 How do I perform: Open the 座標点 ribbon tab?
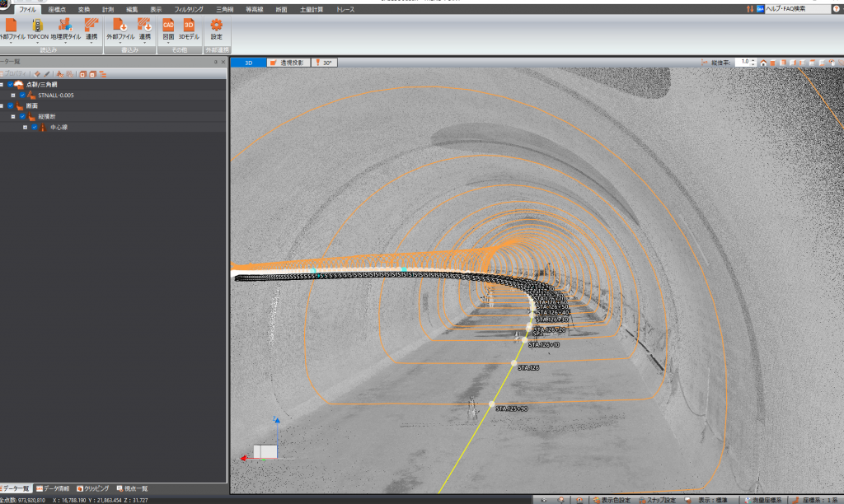tap(57, 10)
